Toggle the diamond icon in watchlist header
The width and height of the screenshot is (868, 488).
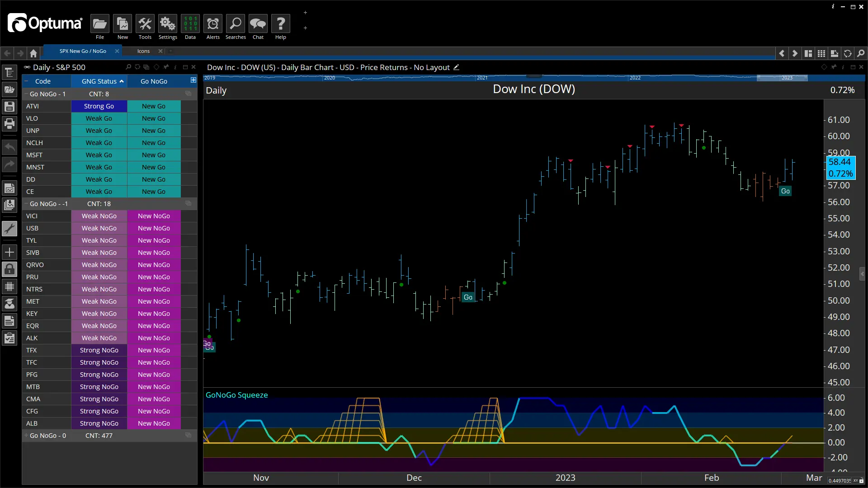pos(156,67)
